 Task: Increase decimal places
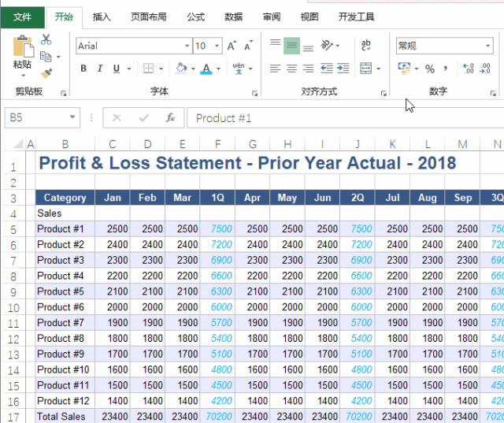469,69
